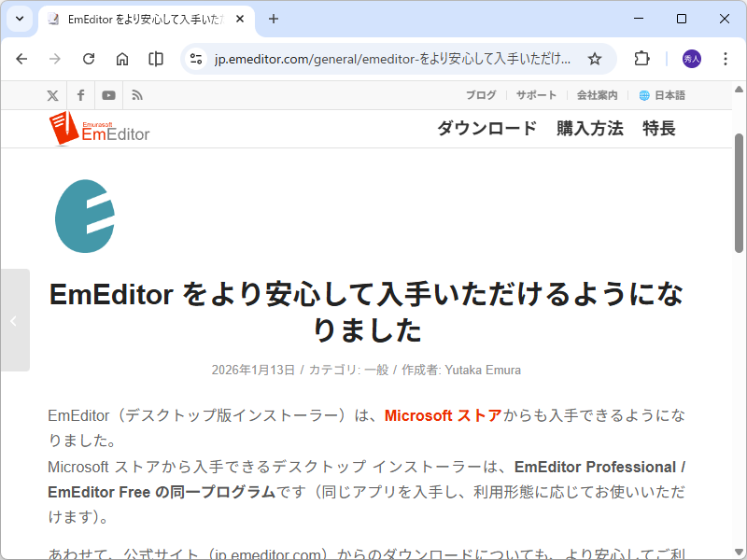Viewport: 747px width, 560px height.
Task: Open the extensions puzzle icon
Action: (641, 59)
